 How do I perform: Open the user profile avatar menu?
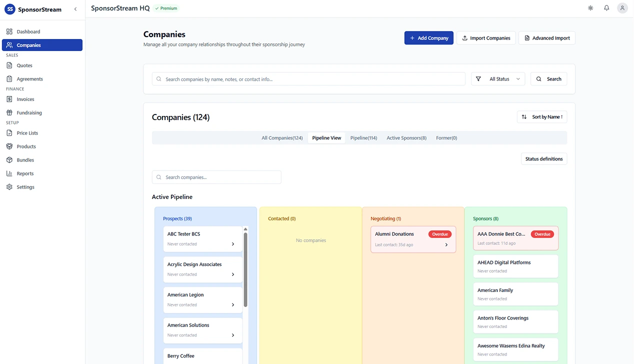click(622, 8)
